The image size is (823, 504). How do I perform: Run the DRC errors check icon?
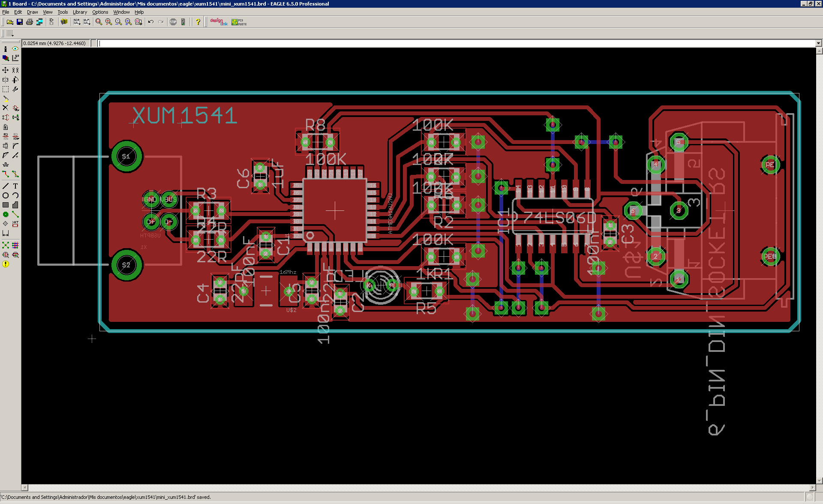pyautogui.click(x=6, y=264)
